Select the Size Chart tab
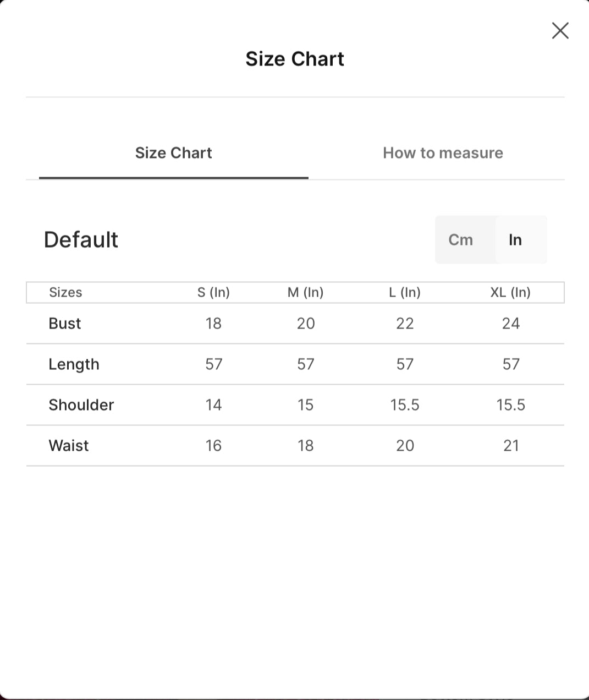 (x=174, y=153)
